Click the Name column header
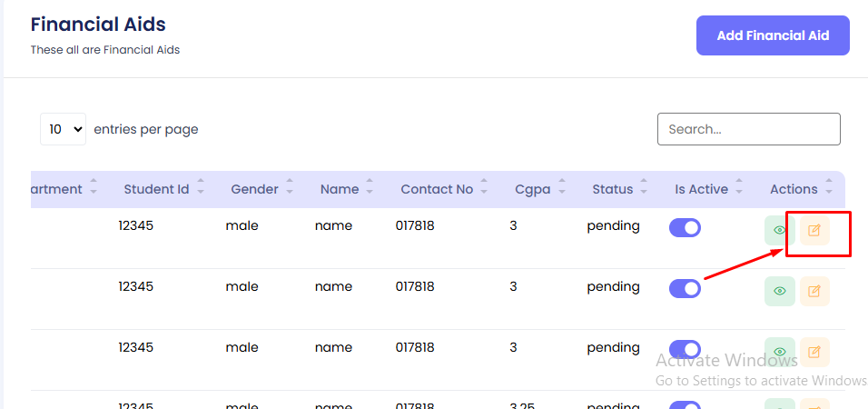The width and height of the screenshot is (868, 409). tap(340, 189)
